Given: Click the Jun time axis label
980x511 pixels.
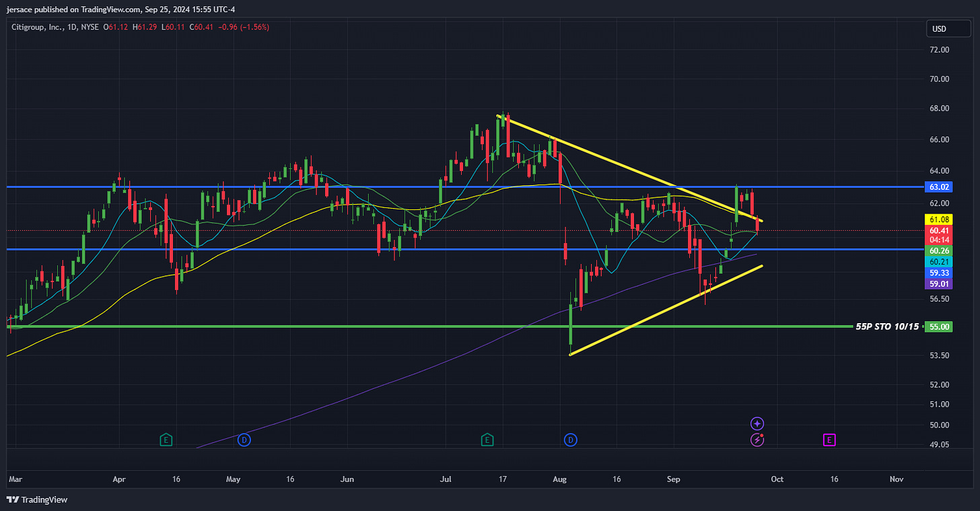Looking at the screenshot, I should point(347,479).
